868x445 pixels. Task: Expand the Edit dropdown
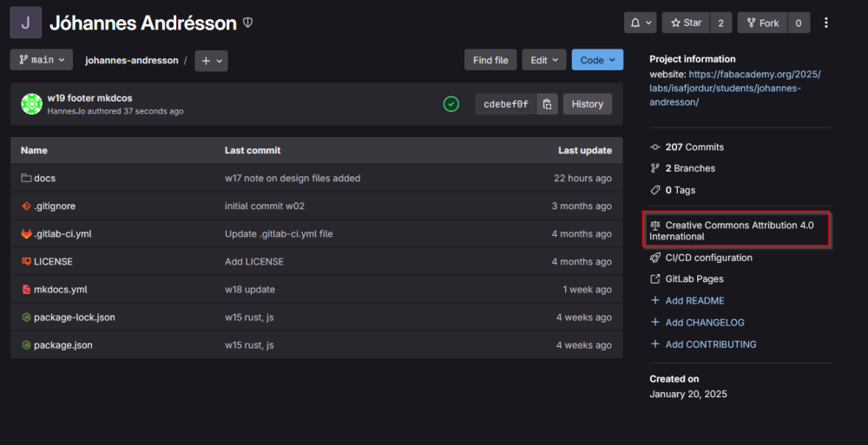coord(544,60)
